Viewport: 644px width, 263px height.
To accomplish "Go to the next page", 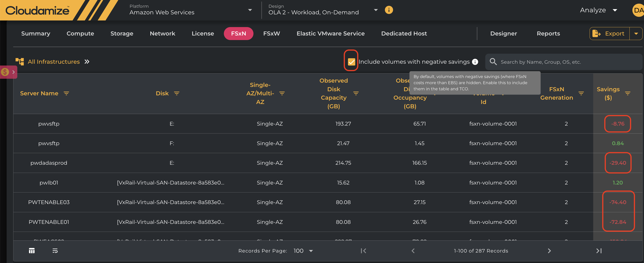I will (x=549, y=251).
